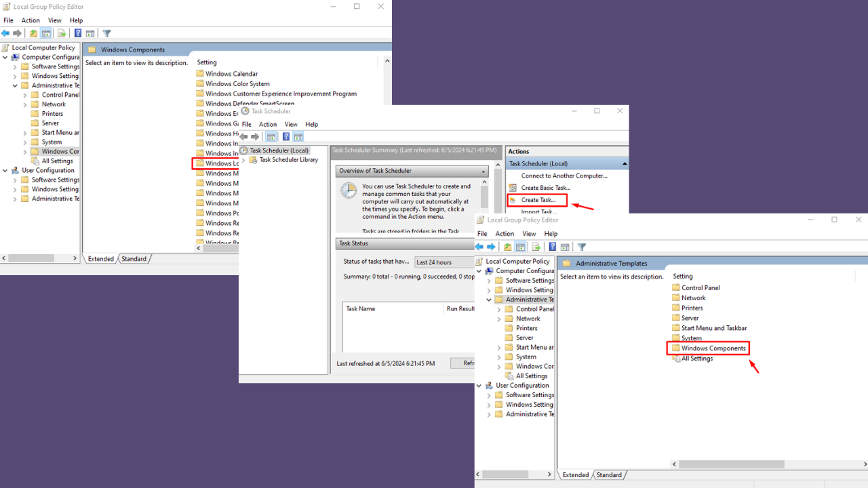Select Server in Administrative Templates editor tree
Viewport: 868px width, 488px height.
coord(524,338)
